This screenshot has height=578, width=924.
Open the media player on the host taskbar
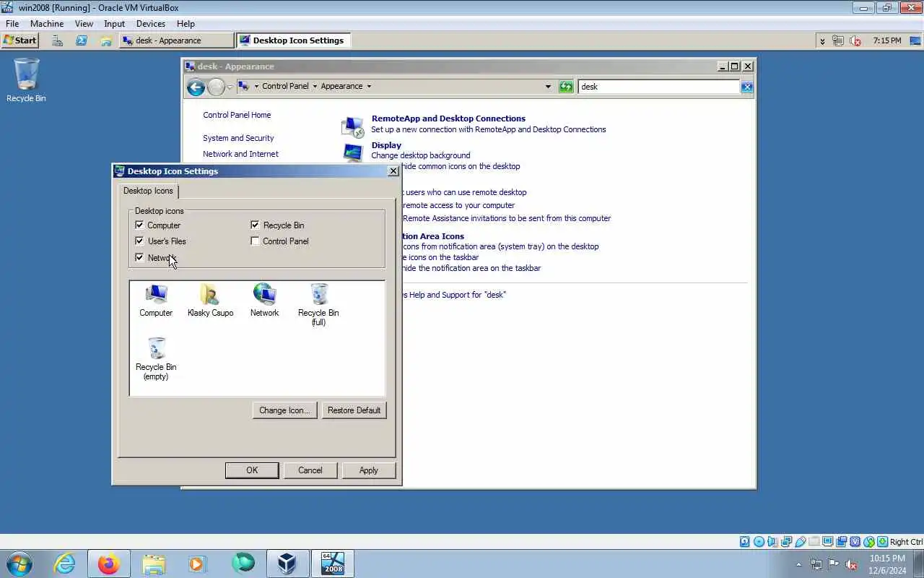tap(198, 564)
